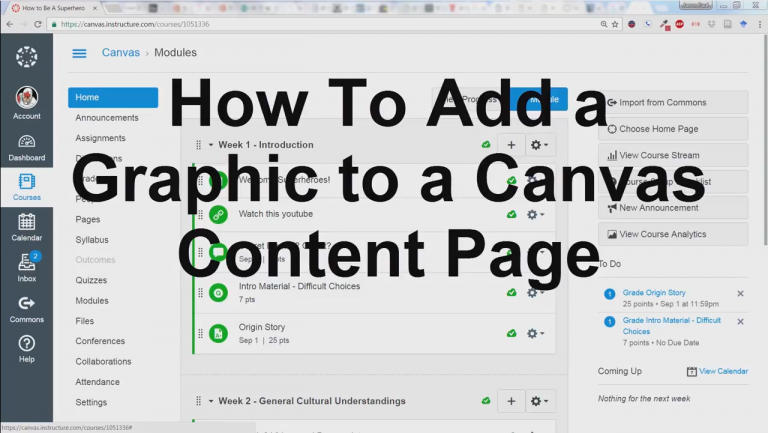Open Modules in course navigation

[x=92, y=301]
